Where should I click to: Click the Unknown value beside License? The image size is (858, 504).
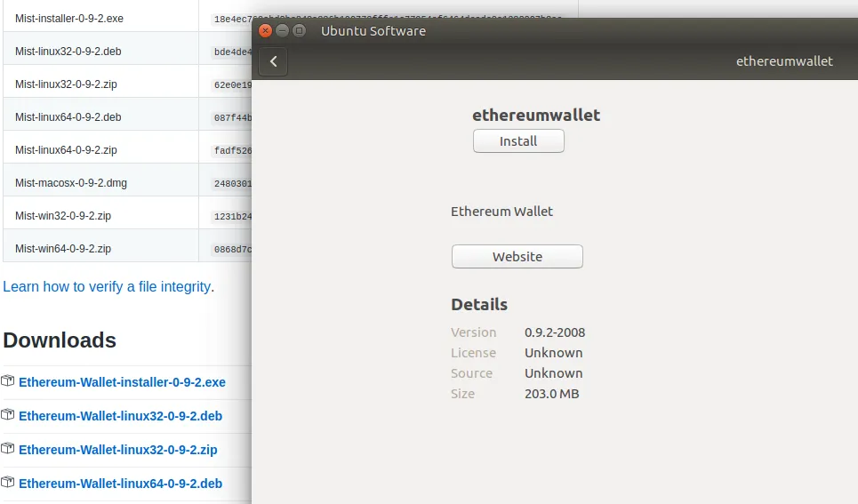(x=553, y=353)
